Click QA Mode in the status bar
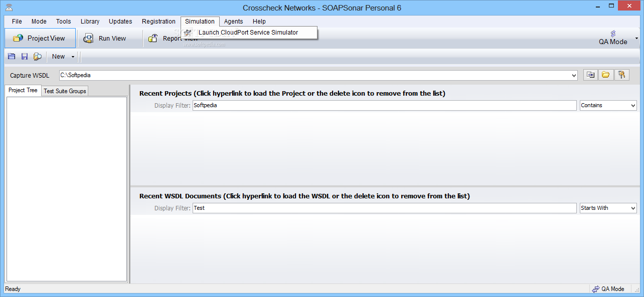 coord(608,289)
